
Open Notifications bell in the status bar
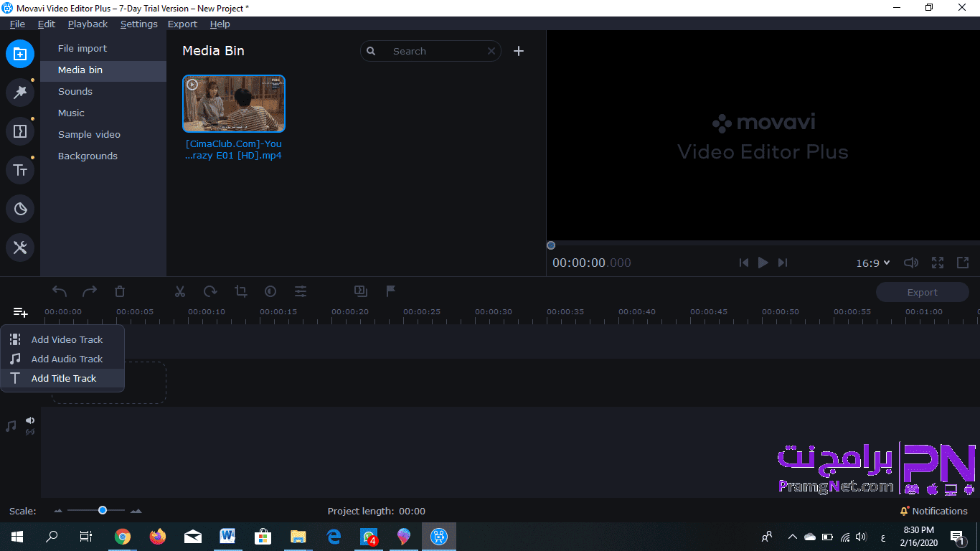pos(905,511)
